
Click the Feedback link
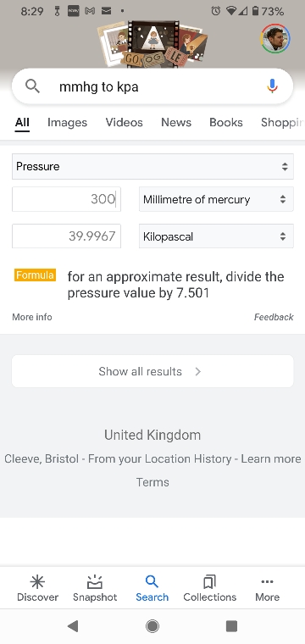click(x=274, y=317)
